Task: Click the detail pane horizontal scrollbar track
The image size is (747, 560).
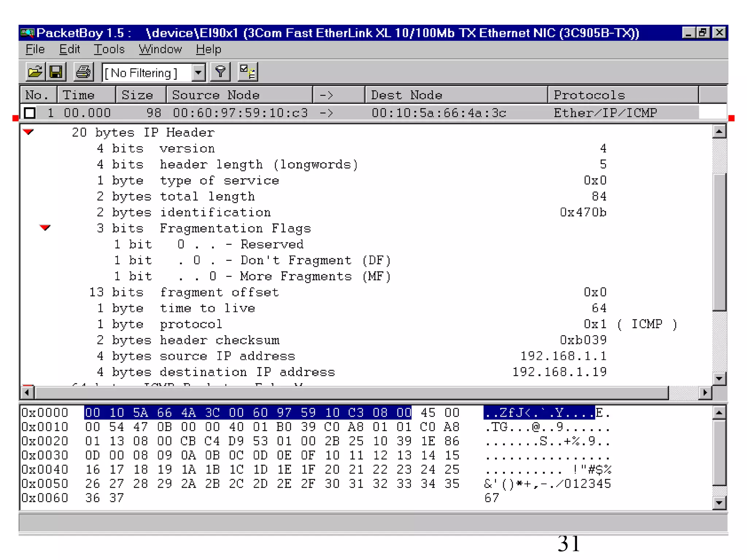Action: click(x=684, y=393)
